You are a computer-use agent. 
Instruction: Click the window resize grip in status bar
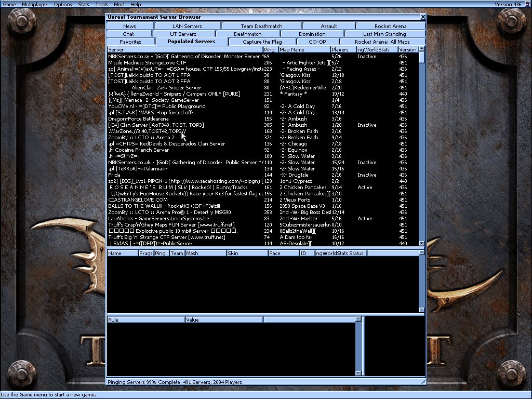coord(423,382)
